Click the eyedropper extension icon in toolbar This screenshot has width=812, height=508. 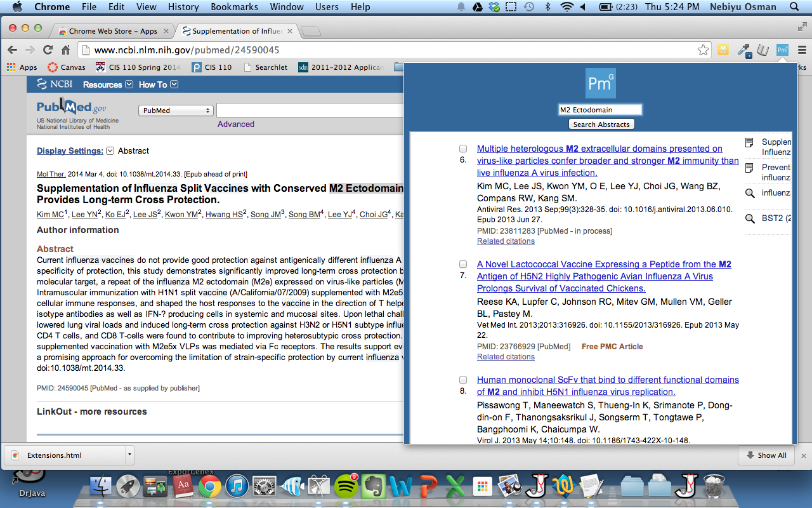pos(745,50)
